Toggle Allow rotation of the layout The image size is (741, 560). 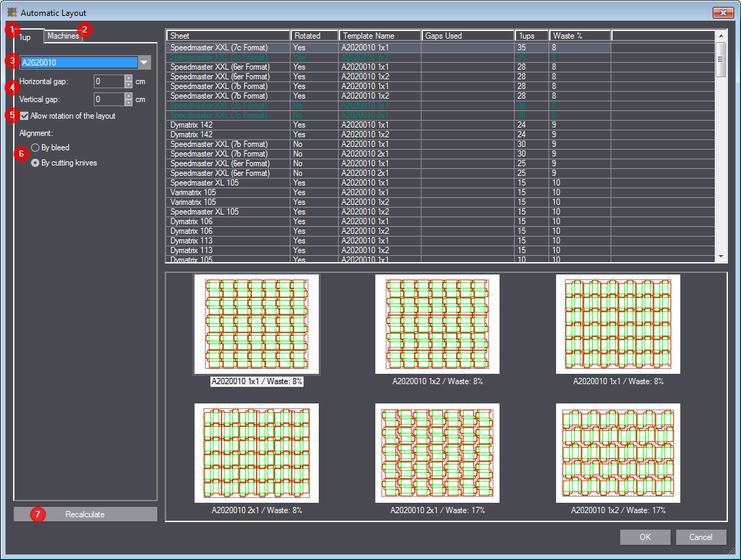pyautogui.click(x=26, y=116)
